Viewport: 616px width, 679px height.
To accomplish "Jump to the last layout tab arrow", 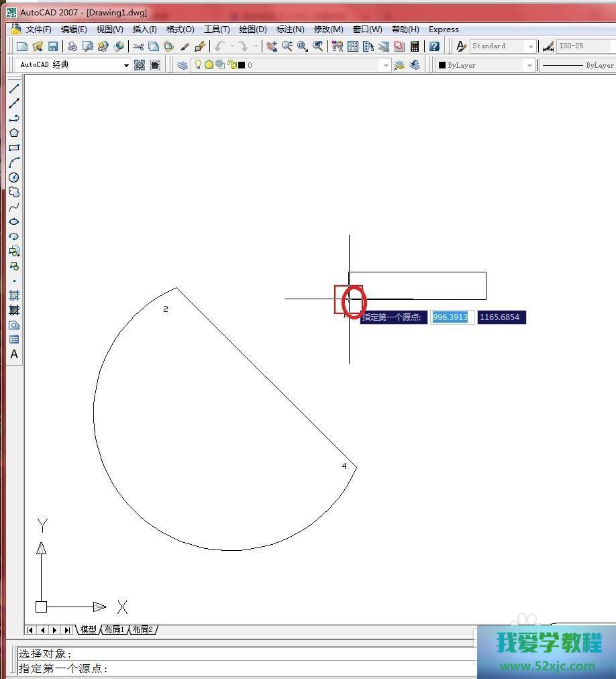I will [x=67, y=630].
